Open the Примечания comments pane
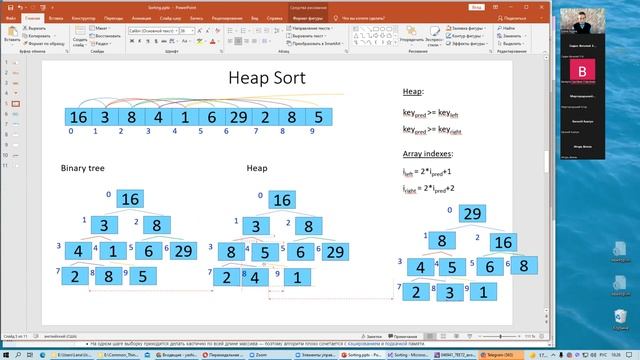Image resolution: width=640 pixels, height=360 pixels. coord(403,336)
